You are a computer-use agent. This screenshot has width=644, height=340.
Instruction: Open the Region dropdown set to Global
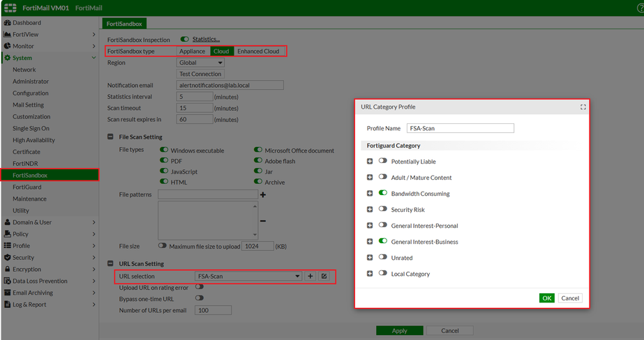click(x=200, y=63)
